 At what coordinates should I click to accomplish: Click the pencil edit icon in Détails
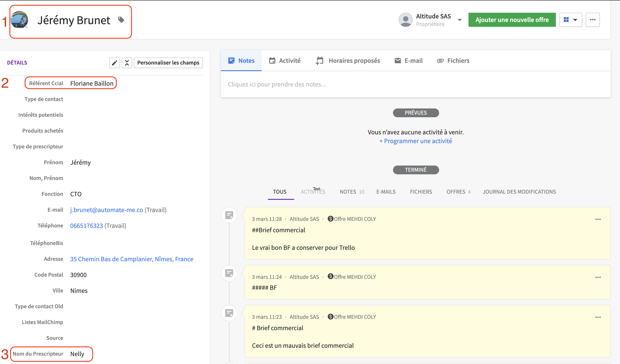click(x=114, y=63)
